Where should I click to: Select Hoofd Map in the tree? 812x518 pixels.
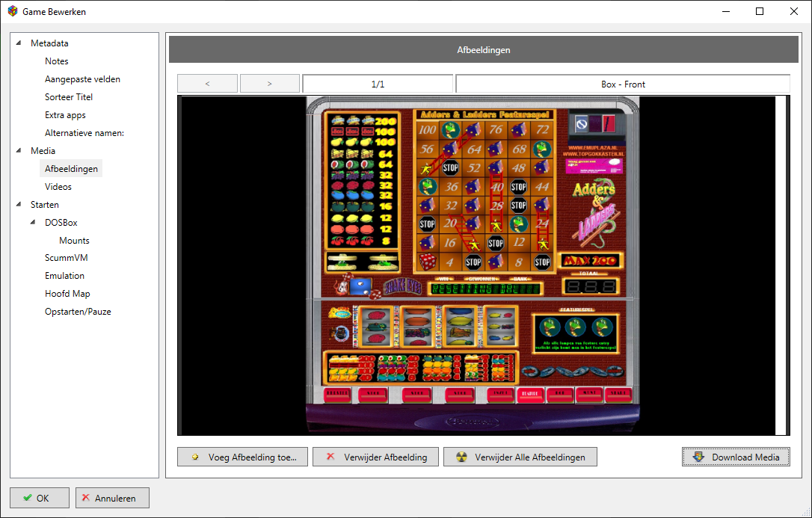click(67, 294)
